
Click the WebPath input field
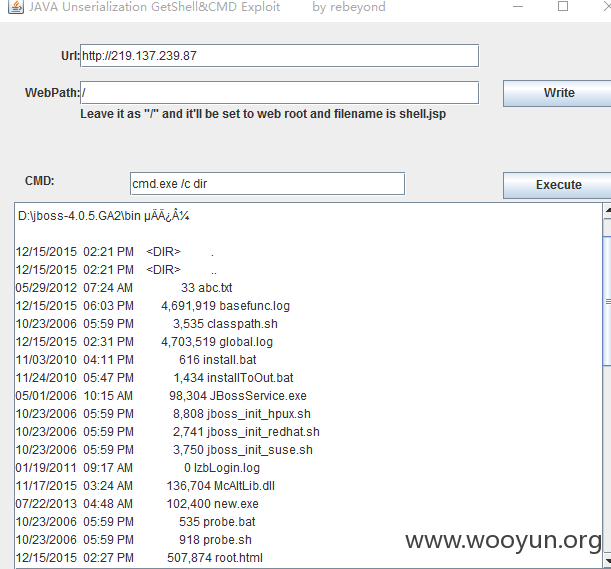click(x=279, y=93)
